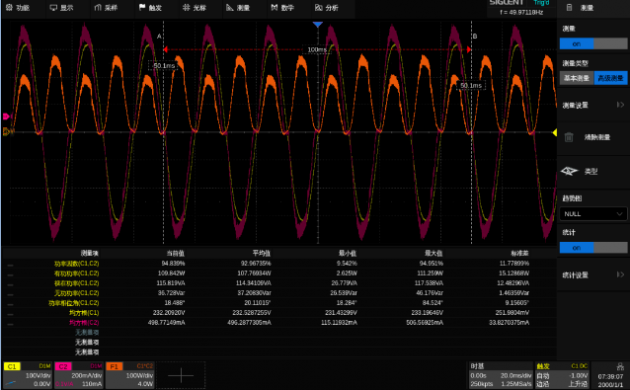Expand 统计设置 statistics settings submenu
The height and width of the screenshot is (390, 630).
point(593,275)
